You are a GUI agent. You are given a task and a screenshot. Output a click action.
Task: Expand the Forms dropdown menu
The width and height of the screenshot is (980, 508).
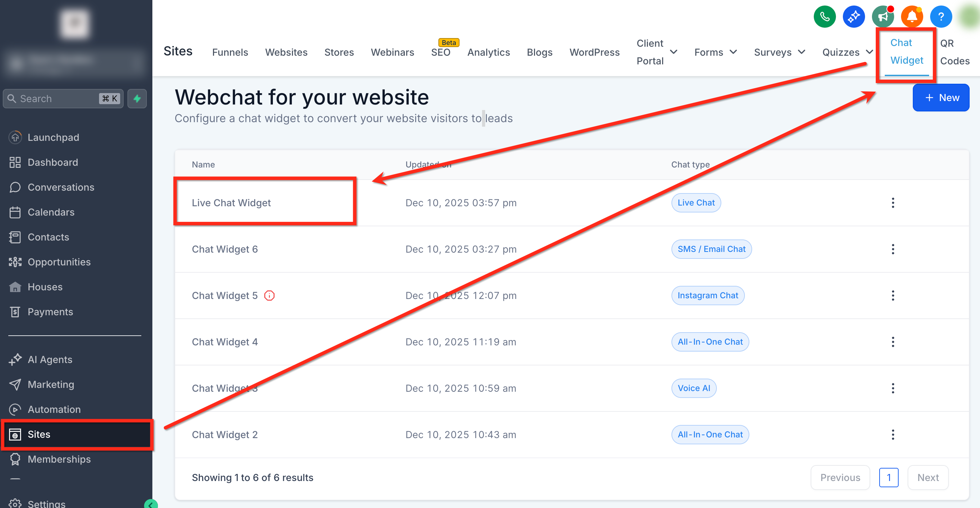coord(733,52)
